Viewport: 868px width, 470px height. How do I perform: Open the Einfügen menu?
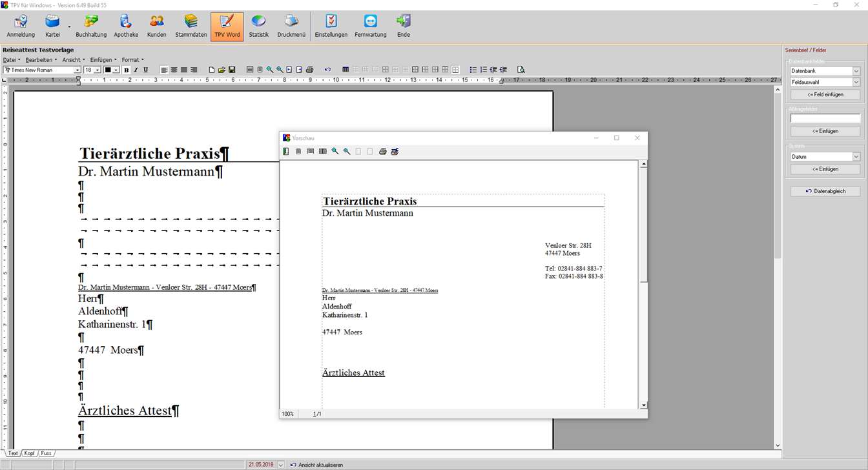[103, 60]
